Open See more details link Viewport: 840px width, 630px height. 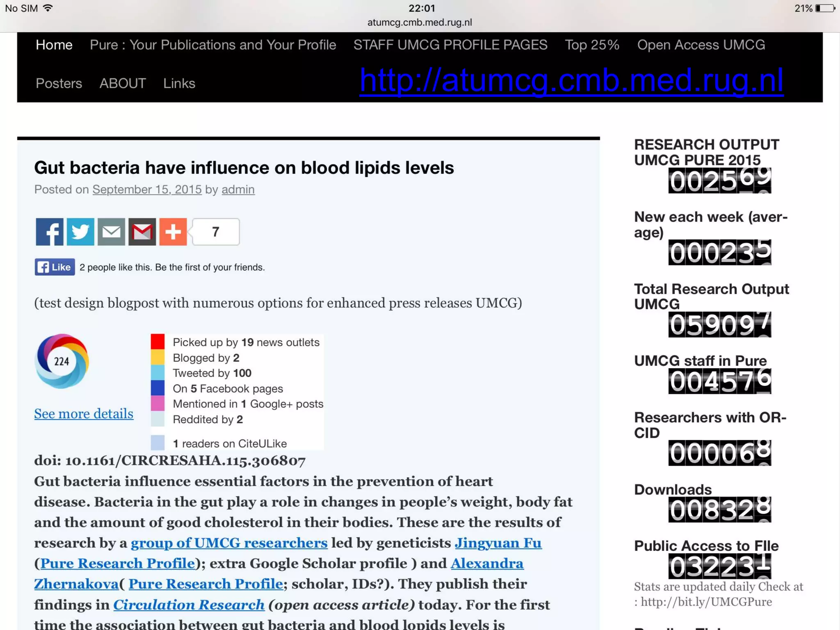pyautogui.click(x=84, y=413)
